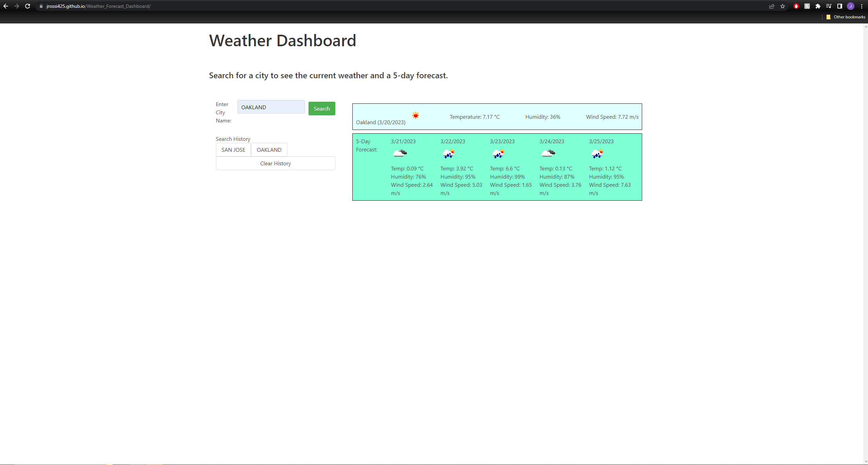Select SAN JOSE from search history
868x465 pixels.
coord(233,150)
